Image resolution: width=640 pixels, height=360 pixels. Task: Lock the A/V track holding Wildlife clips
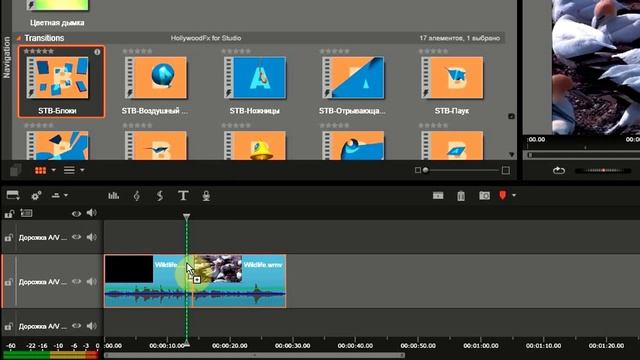9,282
